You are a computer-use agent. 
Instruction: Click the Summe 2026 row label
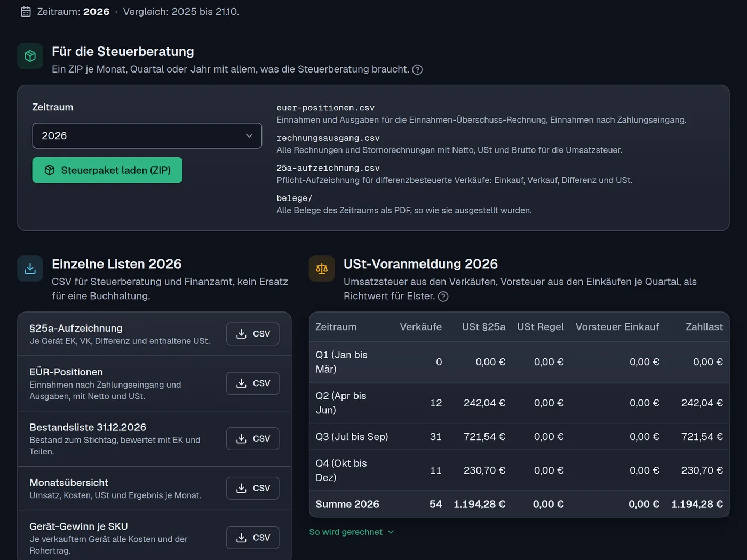[x=347, y=505]
